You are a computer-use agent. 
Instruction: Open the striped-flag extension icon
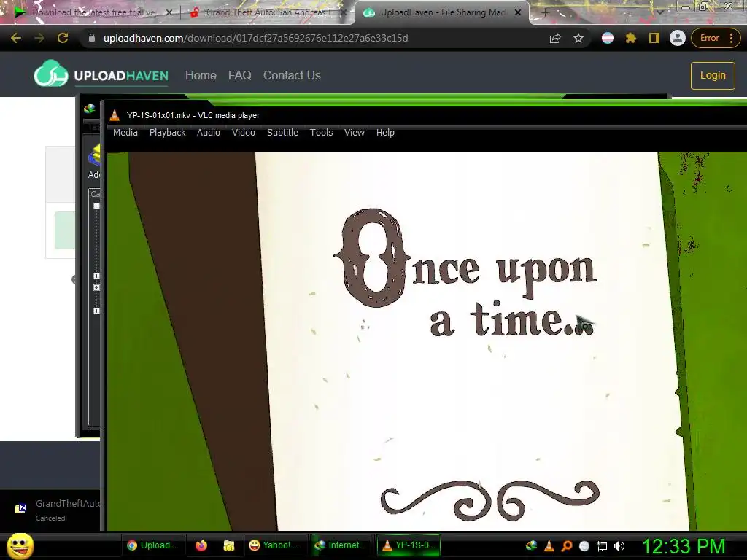[608, 38]
